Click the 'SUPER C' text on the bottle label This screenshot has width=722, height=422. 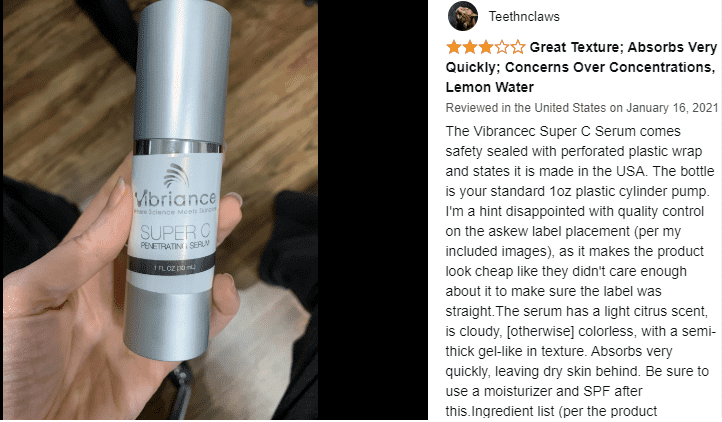(175, 233)
